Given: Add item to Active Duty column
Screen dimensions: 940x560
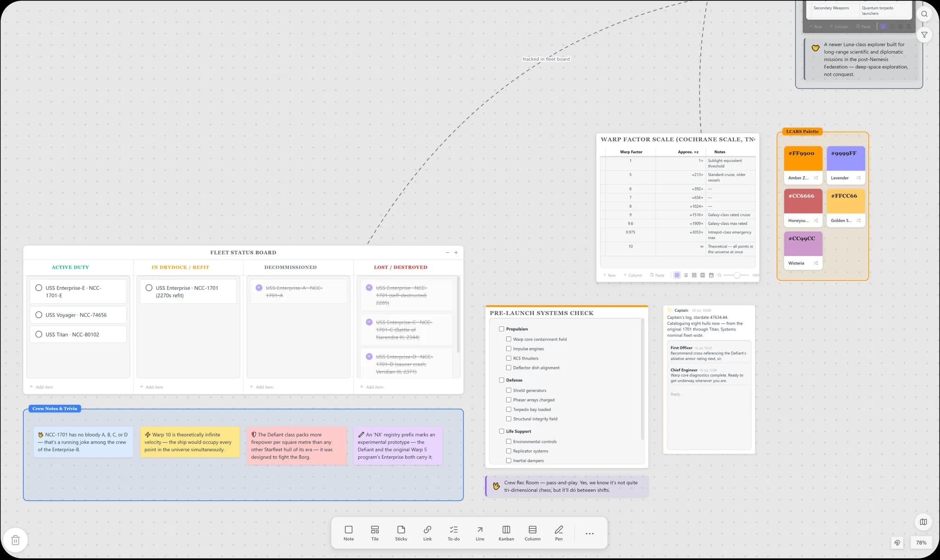Looking at the screenshot, I should [41, 387].
